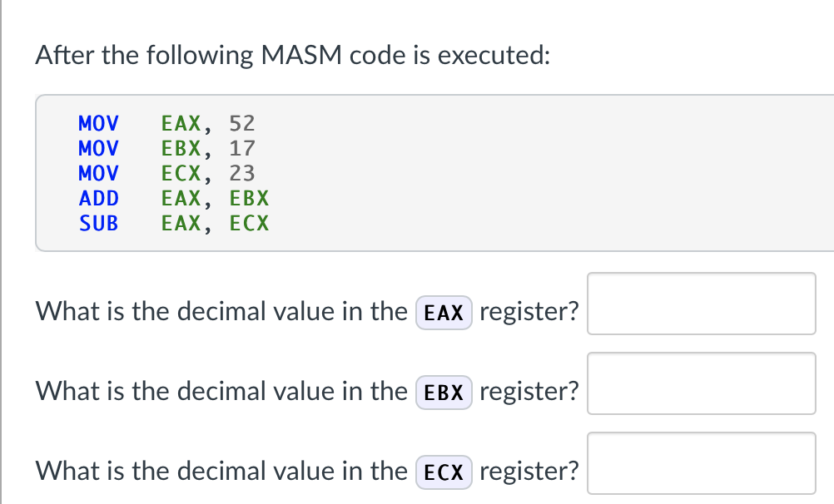Click the EAX code badge in first question
This screenshot has width=834, height=504.
click(443, 314)
